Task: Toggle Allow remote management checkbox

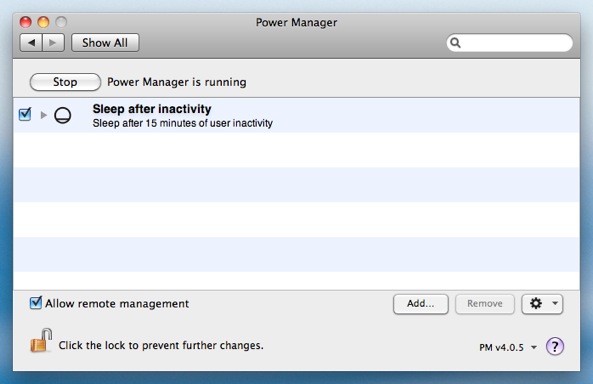Action: (x=36, y=303)
